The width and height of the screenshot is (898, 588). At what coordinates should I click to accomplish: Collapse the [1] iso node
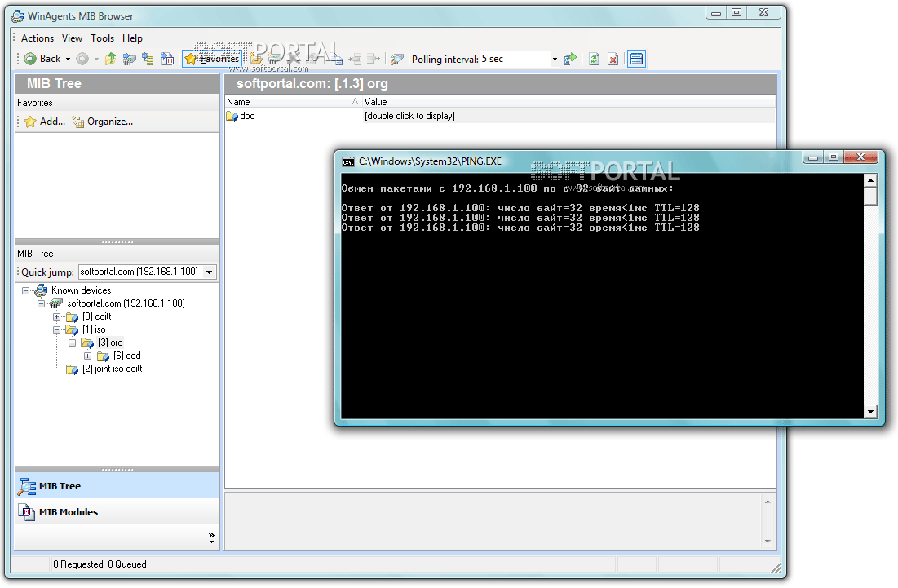[x=57, y=329]
